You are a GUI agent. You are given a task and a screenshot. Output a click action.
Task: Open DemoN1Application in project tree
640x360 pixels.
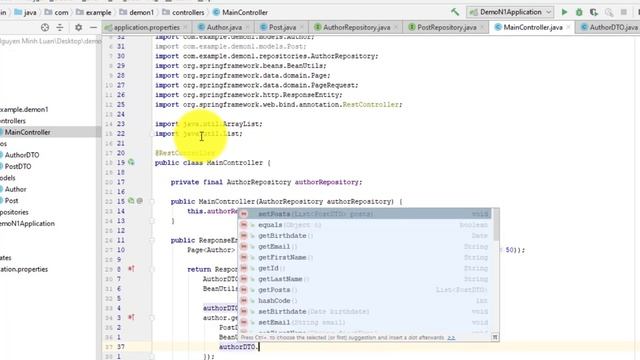(27, 224)
